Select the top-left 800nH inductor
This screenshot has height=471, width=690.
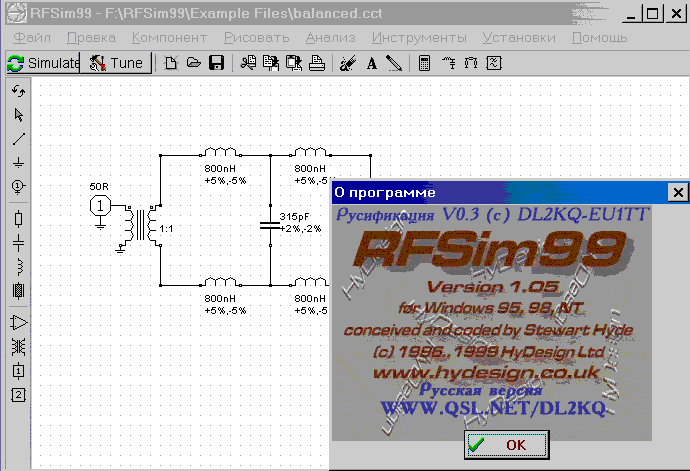[220, 152]
